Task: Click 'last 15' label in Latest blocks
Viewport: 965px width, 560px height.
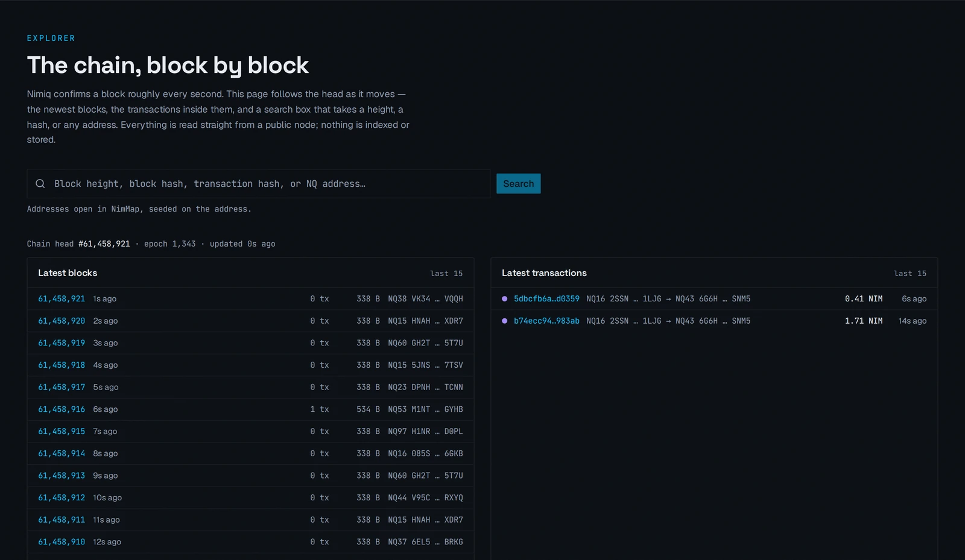Action: tap(446, 274)
